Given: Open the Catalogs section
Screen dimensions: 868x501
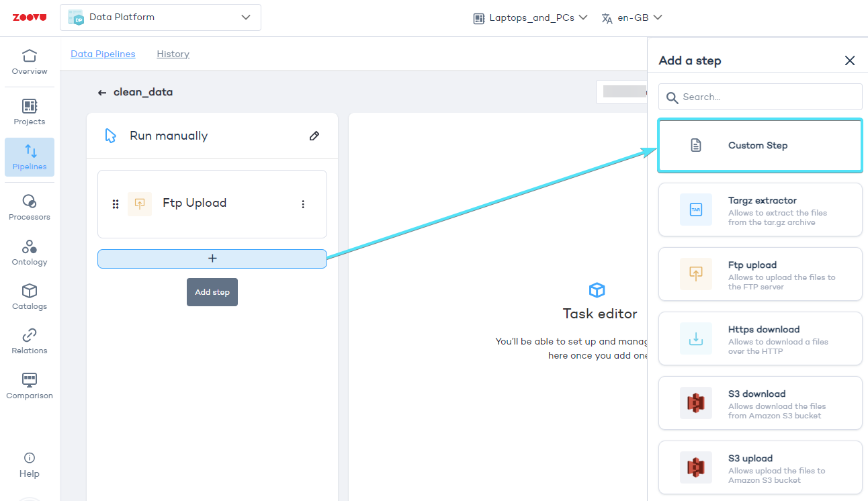Looking at the screenshot, I should 30,297.
